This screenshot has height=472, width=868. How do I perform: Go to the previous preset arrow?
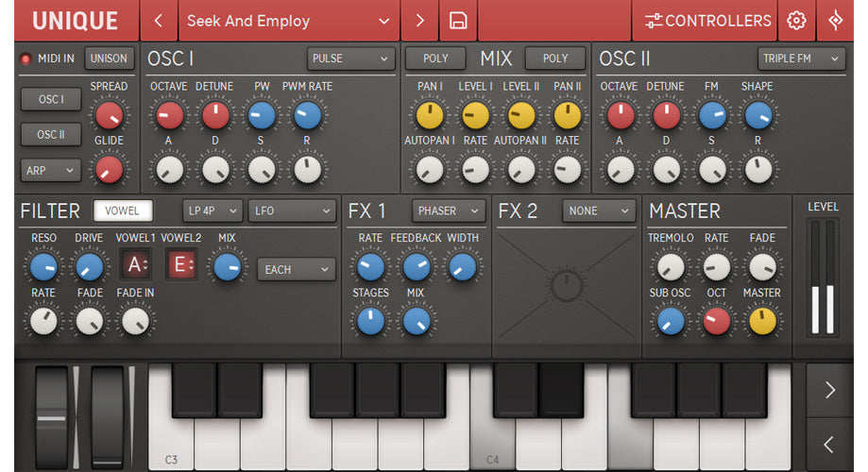click(x=159, y=21)
